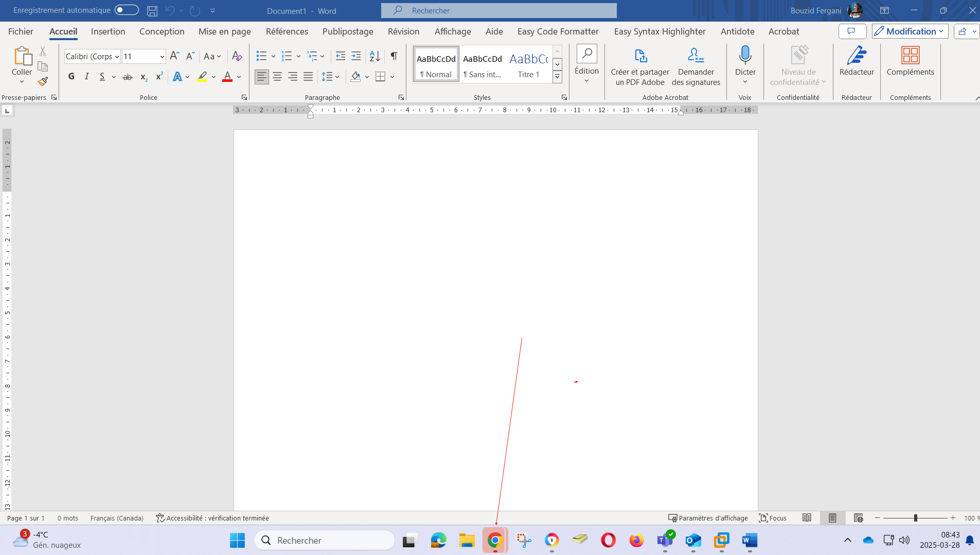Screen dimensions: 980x555
Task: Open the Insertion ribbon tab
Action: coord(108,31)
